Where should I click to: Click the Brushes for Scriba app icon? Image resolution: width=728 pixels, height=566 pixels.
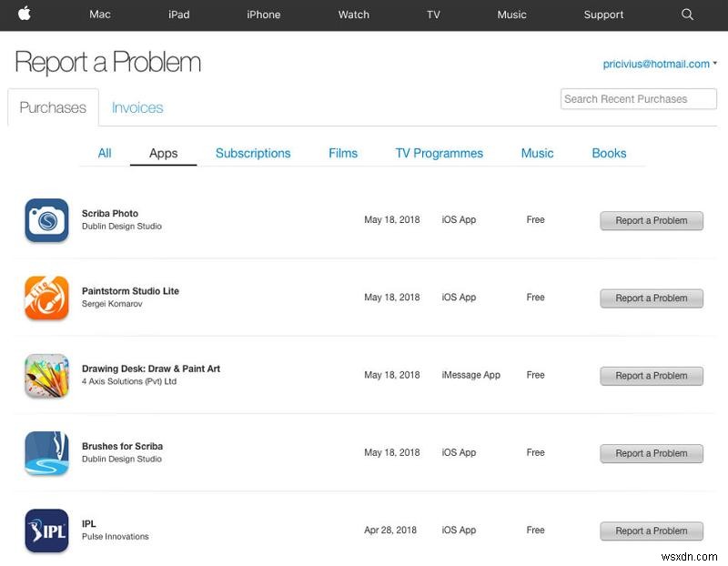pyautogui.click(x=46, y=452)
